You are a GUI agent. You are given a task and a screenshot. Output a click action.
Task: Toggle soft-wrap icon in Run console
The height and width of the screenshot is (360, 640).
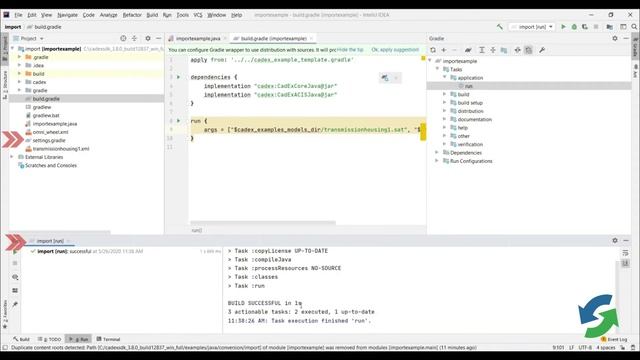pos(625,253)
